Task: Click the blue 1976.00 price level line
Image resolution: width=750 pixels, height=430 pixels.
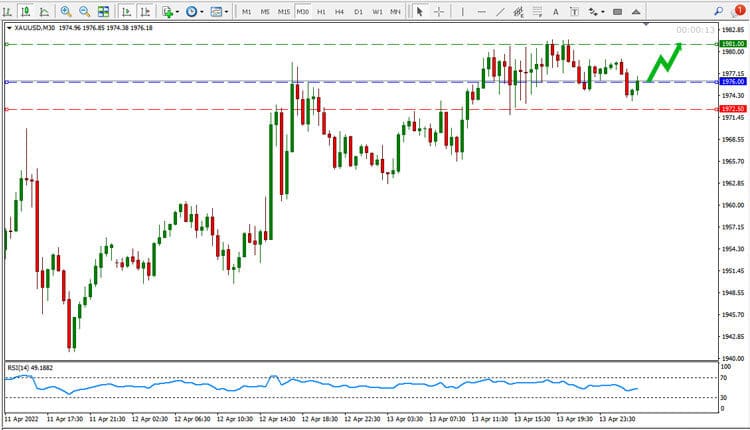Action: pos(300,82)
